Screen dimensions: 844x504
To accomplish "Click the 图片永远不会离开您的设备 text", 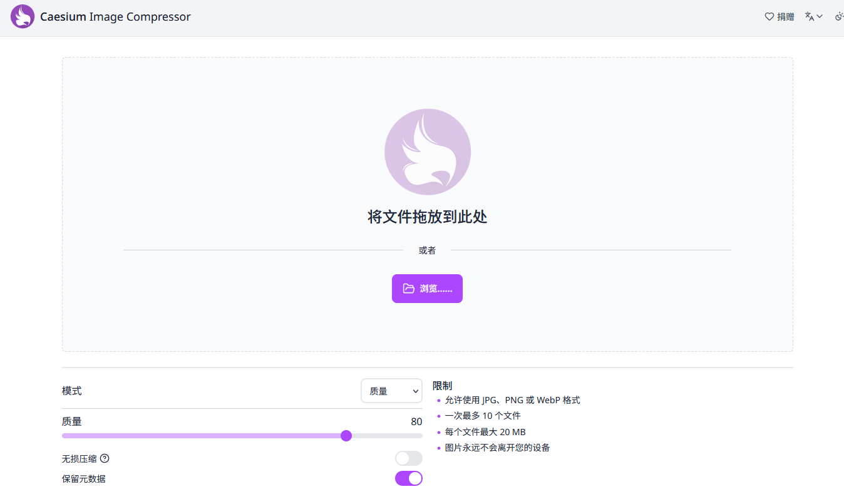I will [x=497, y=448].
